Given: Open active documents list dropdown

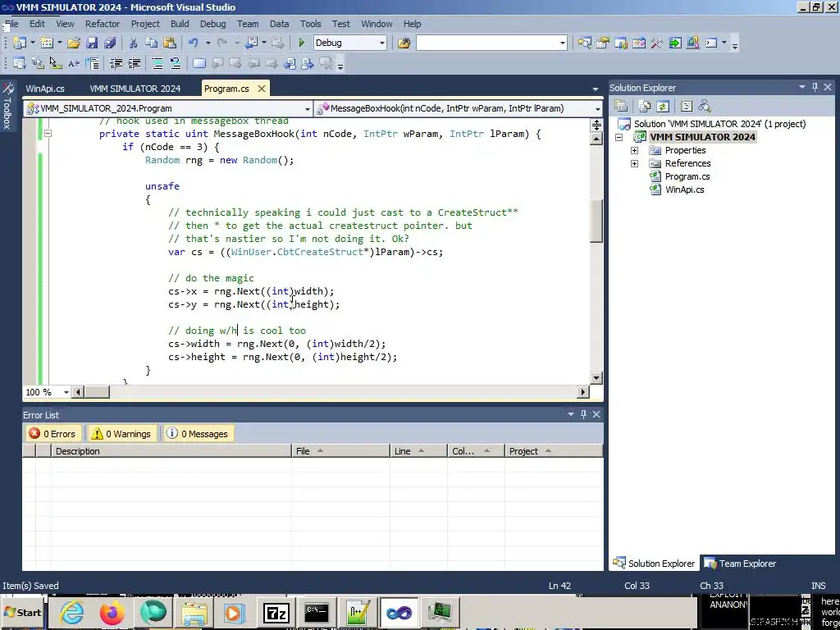Looking at the screenshot, I should 596,89.
